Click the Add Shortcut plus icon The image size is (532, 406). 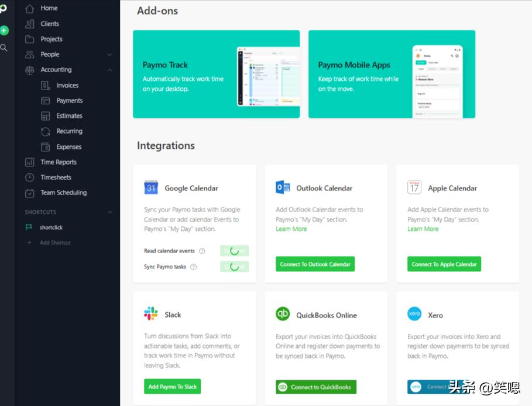29,243
